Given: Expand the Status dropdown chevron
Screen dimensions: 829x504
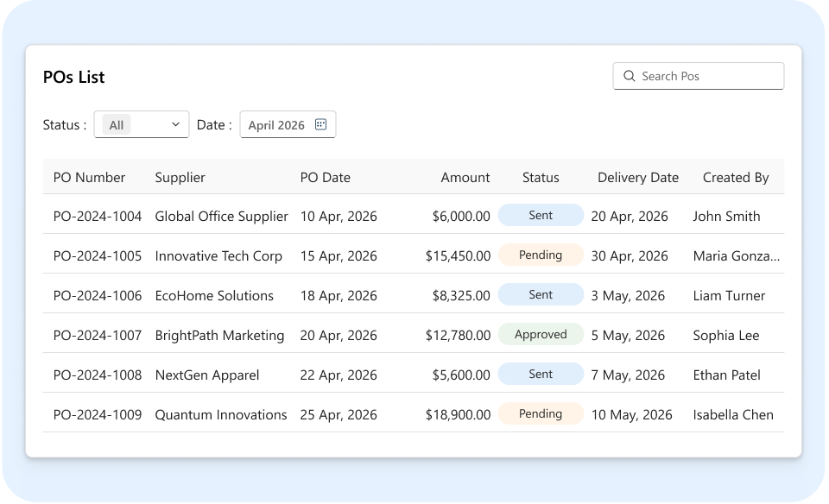Looking at the screenshot, I should 175,124.
